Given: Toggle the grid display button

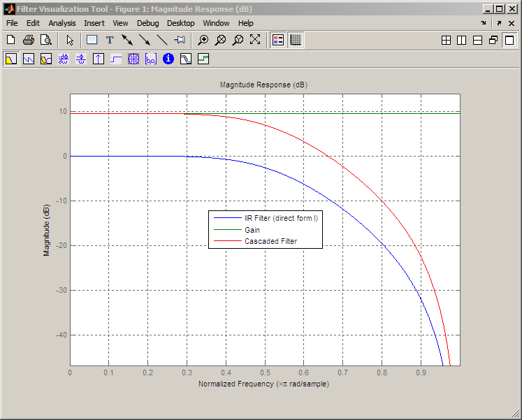Looking at the screenshot, I should pyautogui.click(x=296, y=40).
